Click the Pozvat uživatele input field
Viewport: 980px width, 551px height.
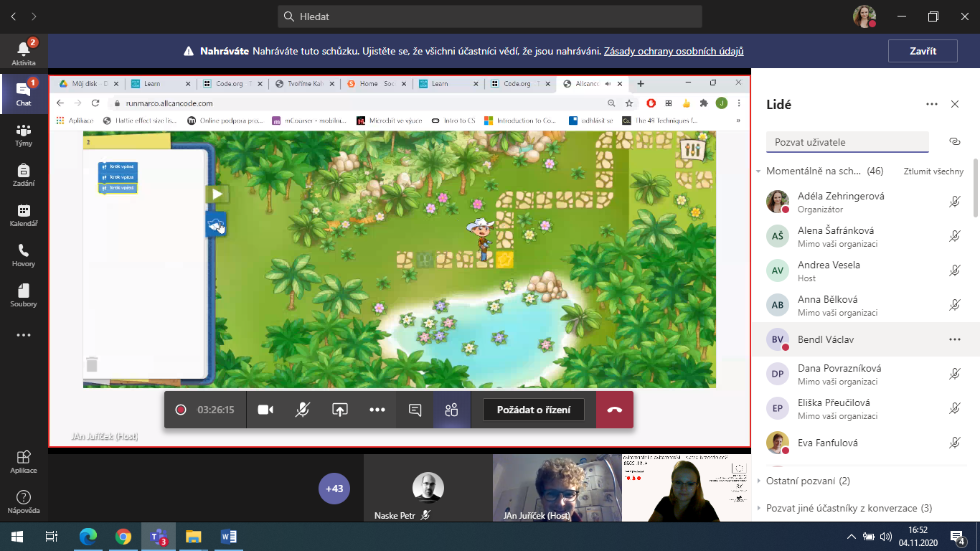tap(847, 142)
